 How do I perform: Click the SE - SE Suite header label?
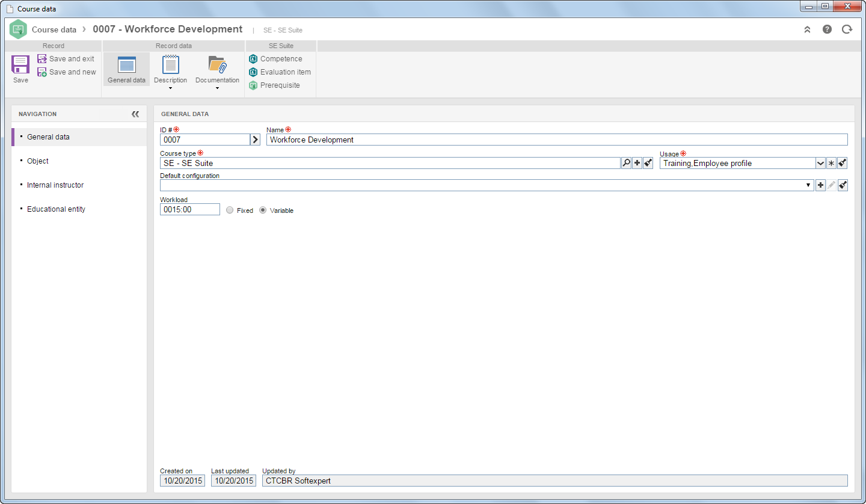click(283, 30)
